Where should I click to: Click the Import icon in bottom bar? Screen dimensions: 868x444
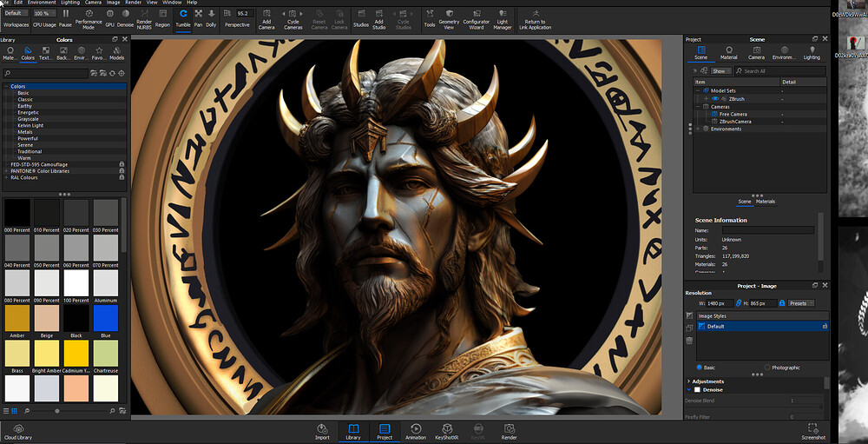322,431
